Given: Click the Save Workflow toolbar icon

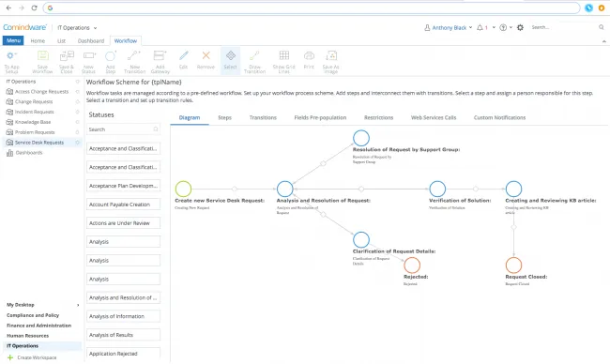Looking at the screenshot, I should click(x=42, y=61).
